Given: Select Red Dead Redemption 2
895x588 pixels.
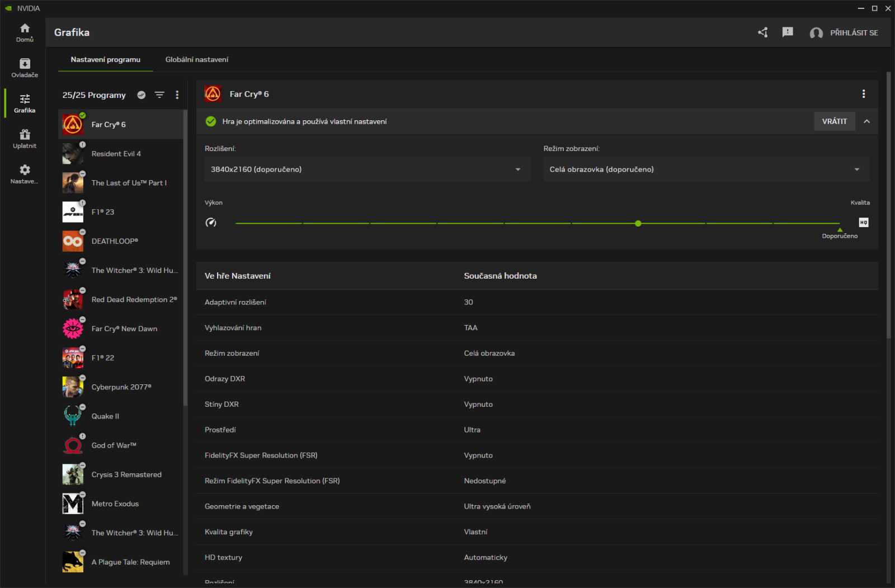Looking at the screenshot, I should (120, 300).
